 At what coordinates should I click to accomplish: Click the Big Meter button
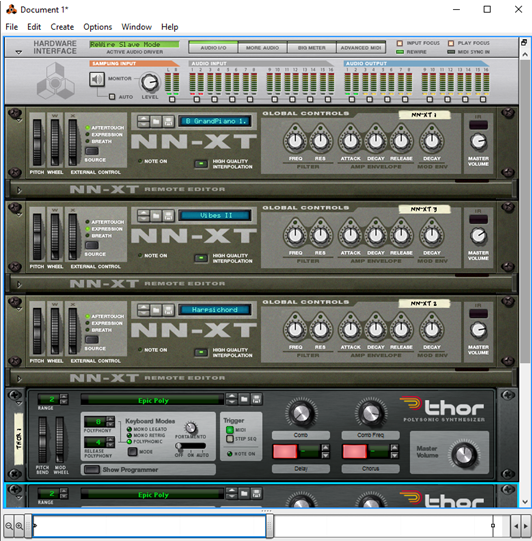pos(312,48)
